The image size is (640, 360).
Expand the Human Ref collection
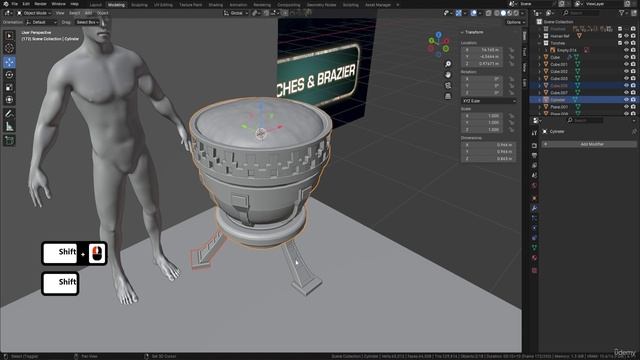[x=540, y=36]
